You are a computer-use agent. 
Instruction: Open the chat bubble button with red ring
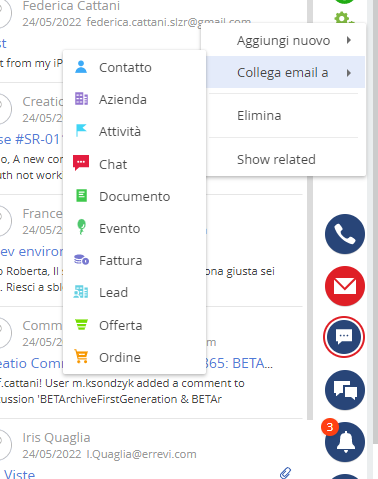pos(344,337)
